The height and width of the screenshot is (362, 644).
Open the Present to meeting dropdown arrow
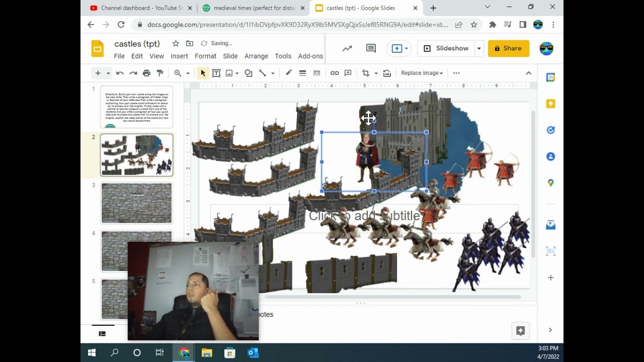[x=406, y=48]
